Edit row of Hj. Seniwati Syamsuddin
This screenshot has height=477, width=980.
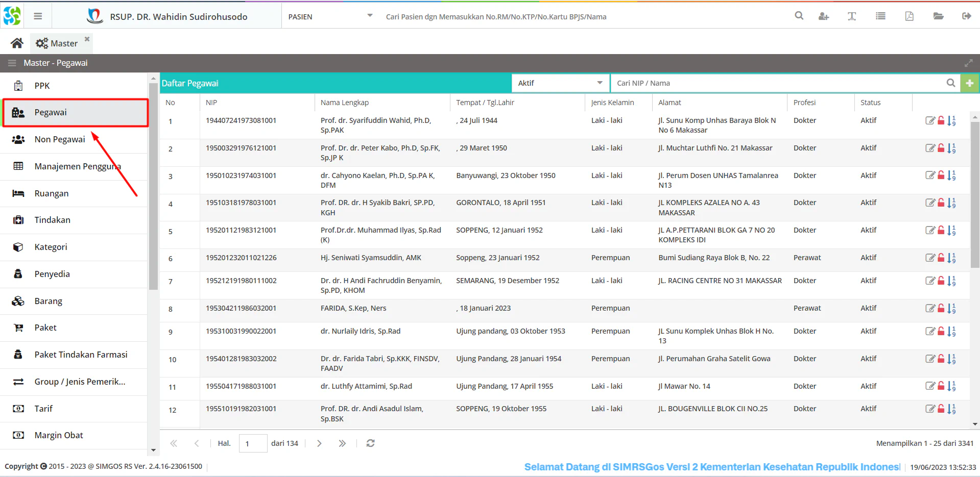click(930, 258)
